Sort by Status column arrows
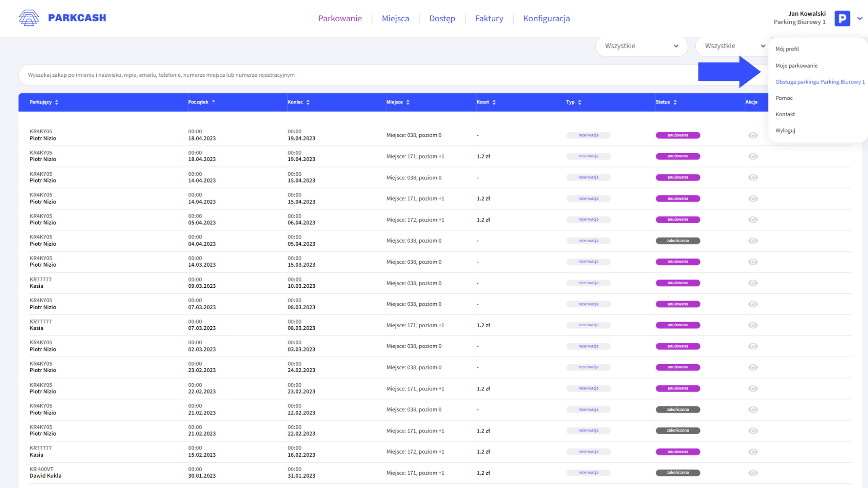Viewport: 868px width, 488px height. pyautogui.click(x=675, y=103)
